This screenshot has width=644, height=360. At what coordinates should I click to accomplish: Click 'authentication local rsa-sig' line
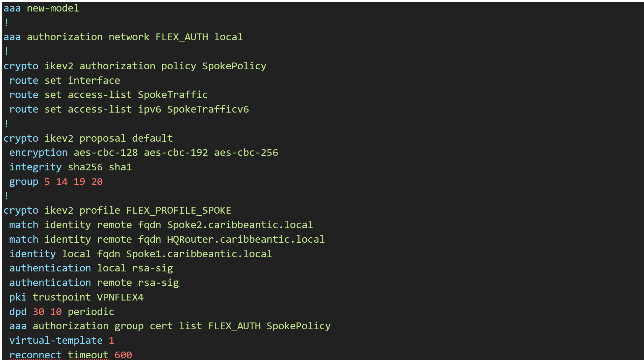click(x=91, y=268)
